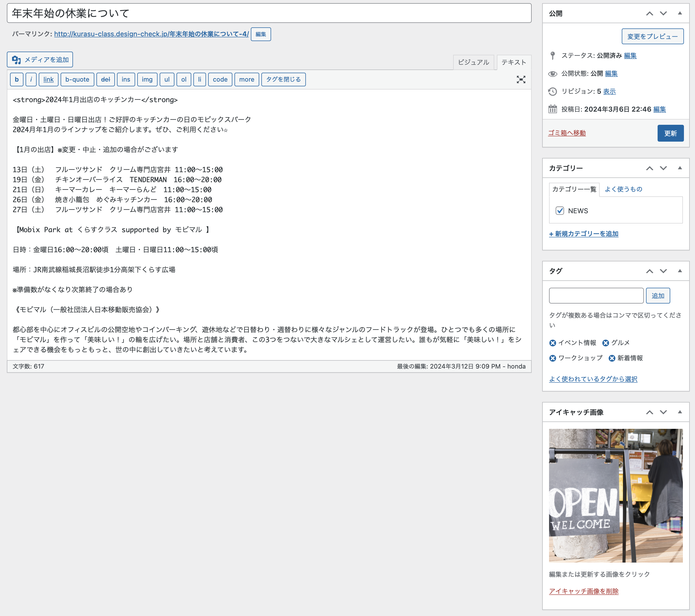This screenshot has height=616, width=695.
Task: Click the 変更をプレビュー button
Action: coord(653,36)
